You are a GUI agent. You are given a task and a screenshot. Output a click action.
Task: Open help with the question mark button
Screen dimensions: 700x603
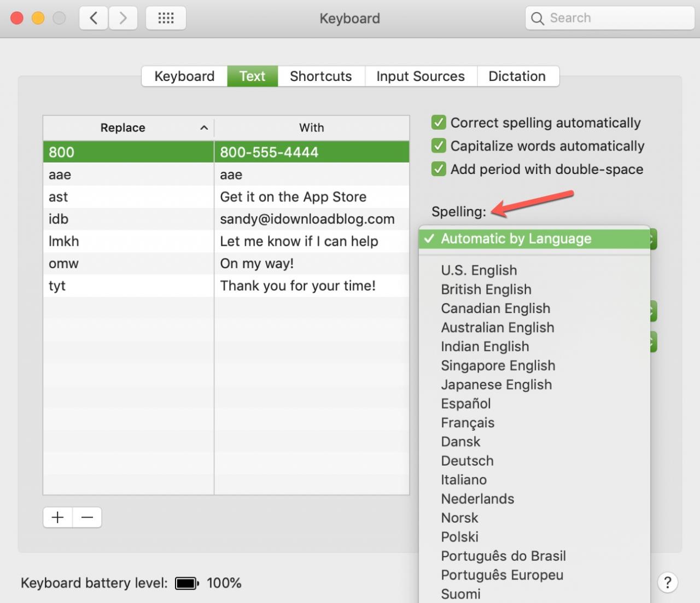pyautogui.click(x=667, y=583)
